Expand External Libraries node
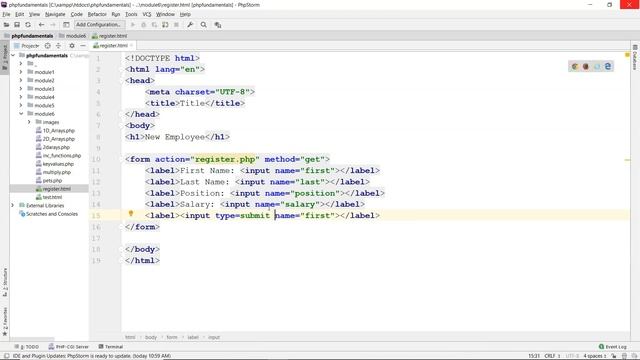This screenshot has height=360, width=640. [13, 205]
